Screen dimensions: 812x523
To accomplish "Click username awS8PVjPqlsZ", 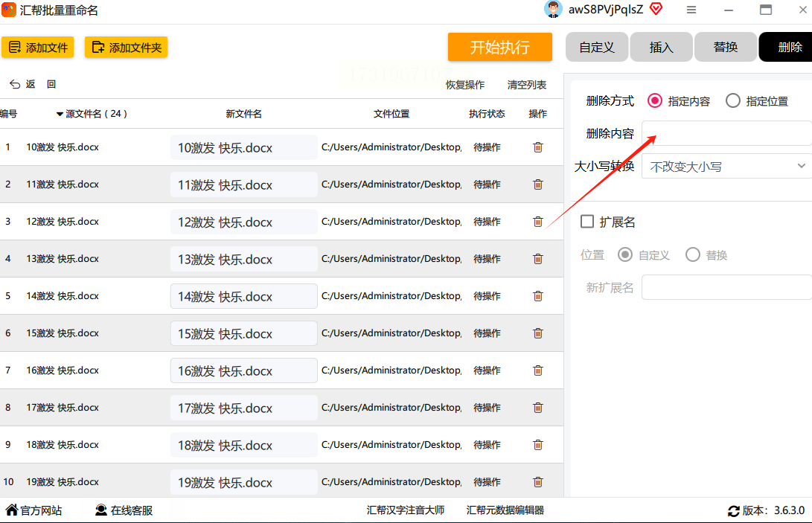I will coord(605,10).
